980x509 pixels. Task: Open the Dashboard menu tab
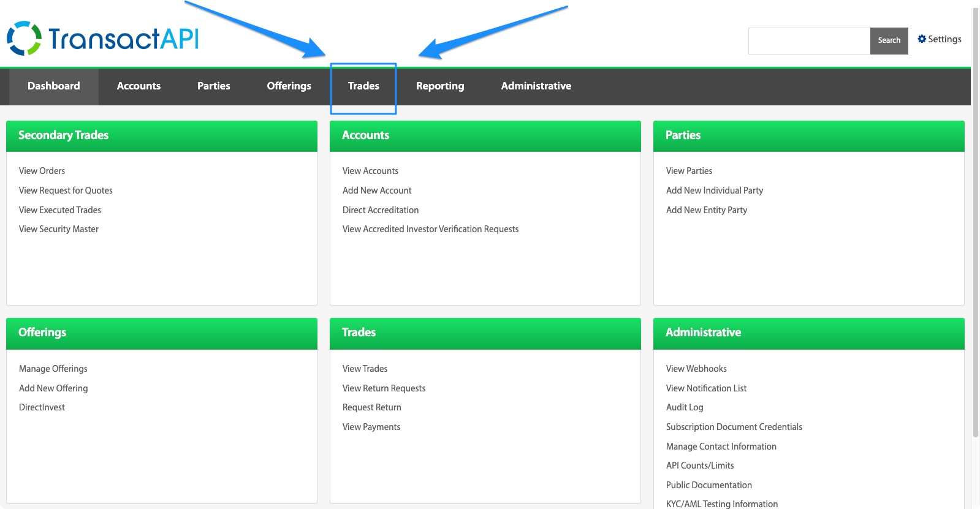click(x=54, y=86)
